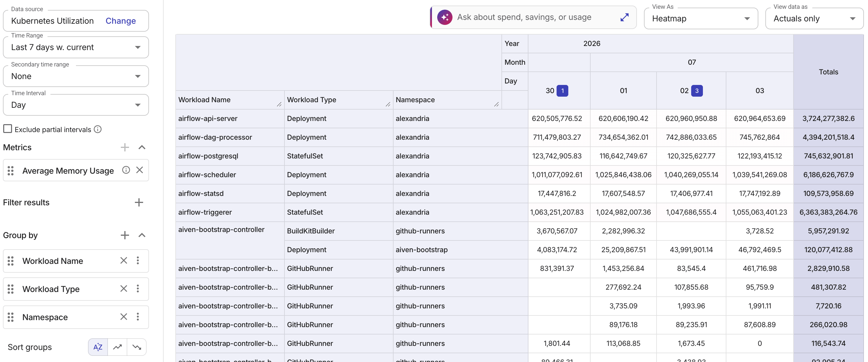Add a Group by dimension with the plus icon

tap(125, 235)
